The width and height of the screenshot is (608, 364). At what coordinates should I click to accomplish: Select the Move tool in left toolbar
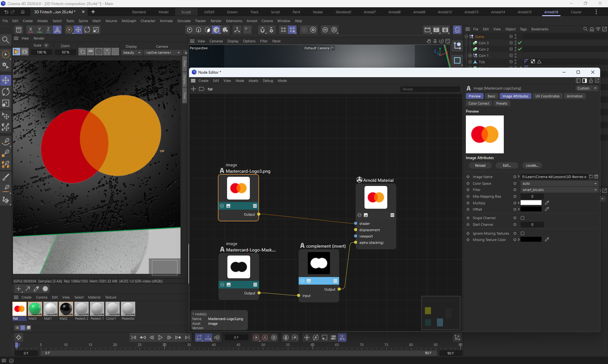pyautogui.click(x=6, y=80)
